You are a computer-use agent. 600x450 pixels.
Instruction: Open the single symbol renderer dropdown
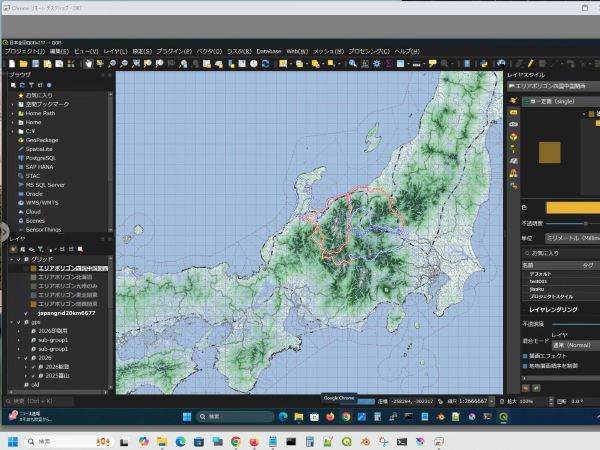click(x=561, y=101)
